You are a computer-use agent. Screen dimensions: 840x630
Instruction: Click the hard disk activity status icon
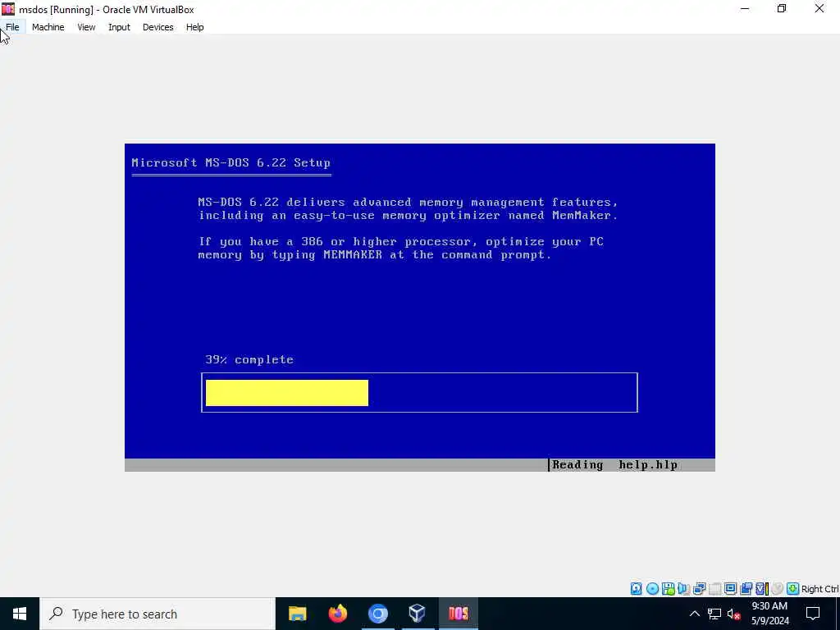(636, 589)
